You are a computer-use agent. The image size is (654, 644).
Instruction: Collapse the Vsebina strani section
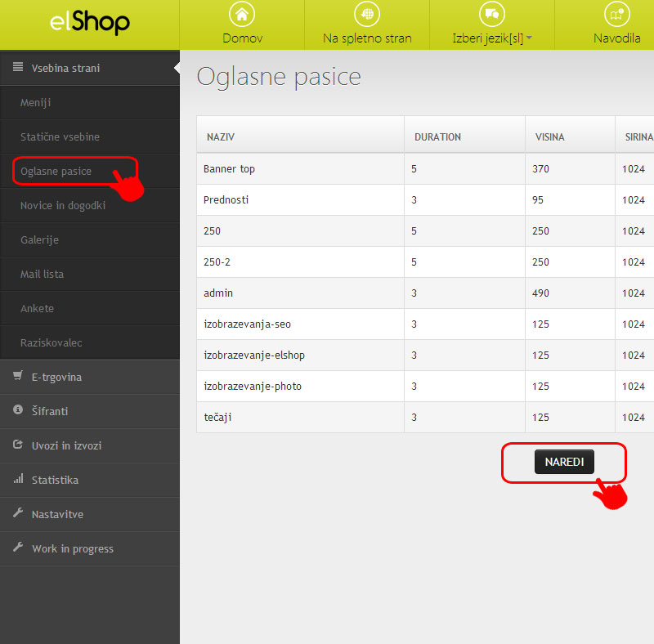pos(90,68)
